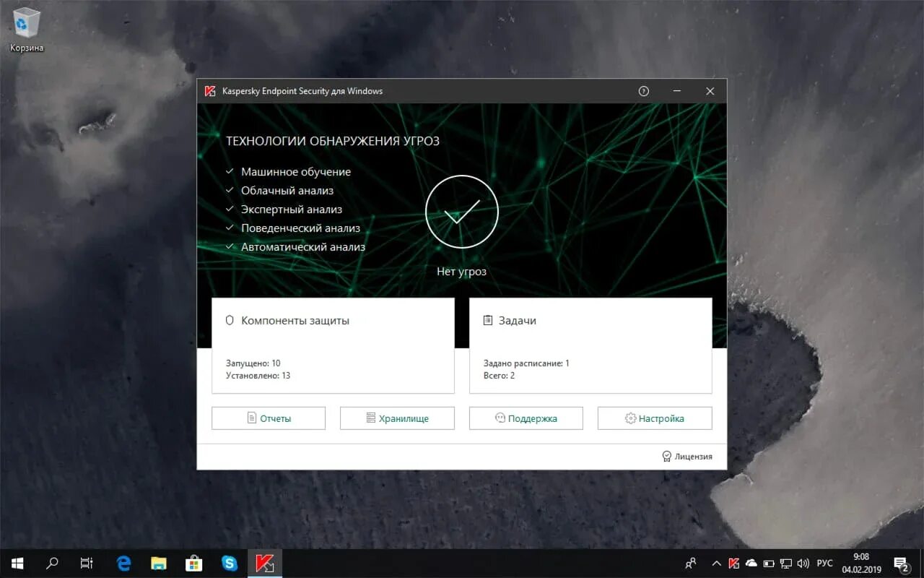924x578 pixels.
Task: Click the Kaspersky logo in title bar
Action: pyautogui.click(x=210, y=91)
